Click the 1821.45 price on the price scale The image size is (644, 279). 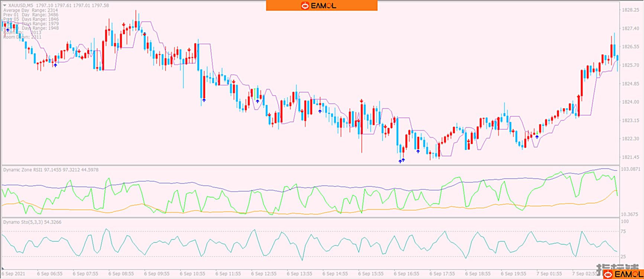coord(630,157)
